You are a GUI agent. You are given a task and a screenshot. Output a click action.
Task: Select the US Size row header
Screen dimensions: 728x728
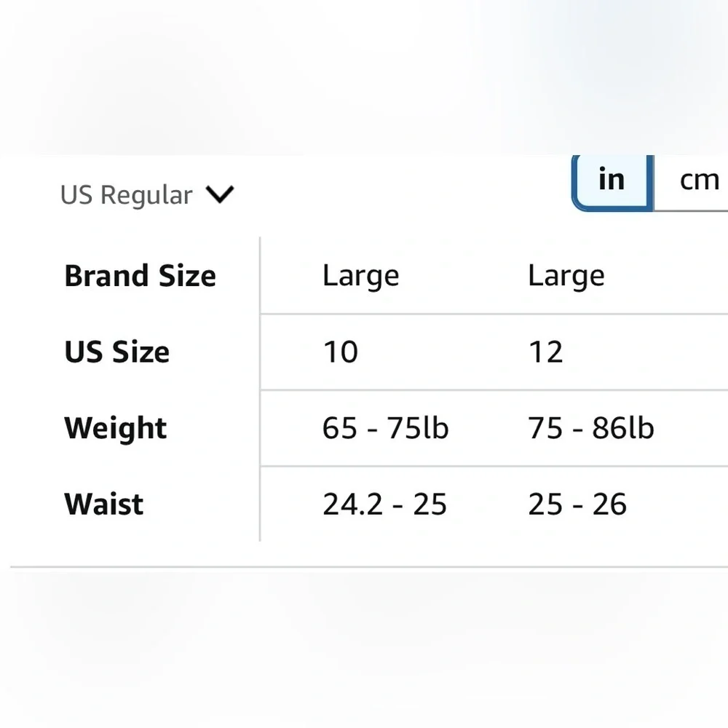pyautogui.click(x=117, y=352)
